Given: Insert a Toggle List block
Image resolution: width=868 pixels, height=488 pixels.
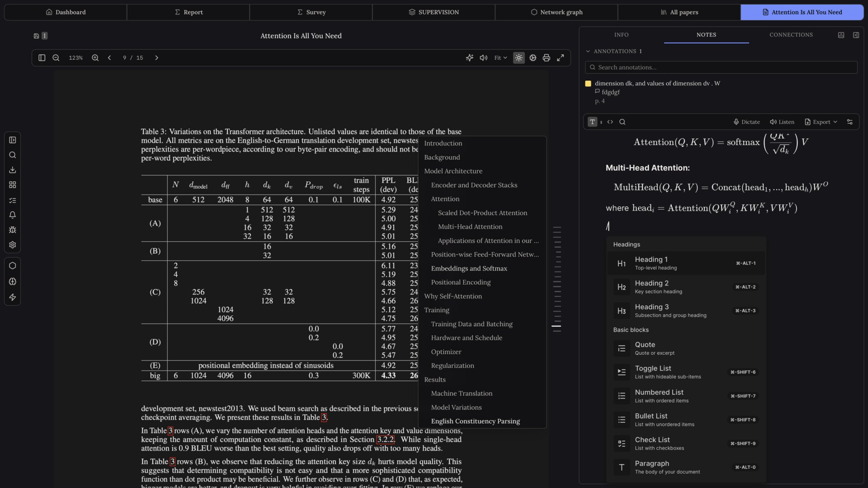Looking at the screenshot, I should tap(686, 372).
